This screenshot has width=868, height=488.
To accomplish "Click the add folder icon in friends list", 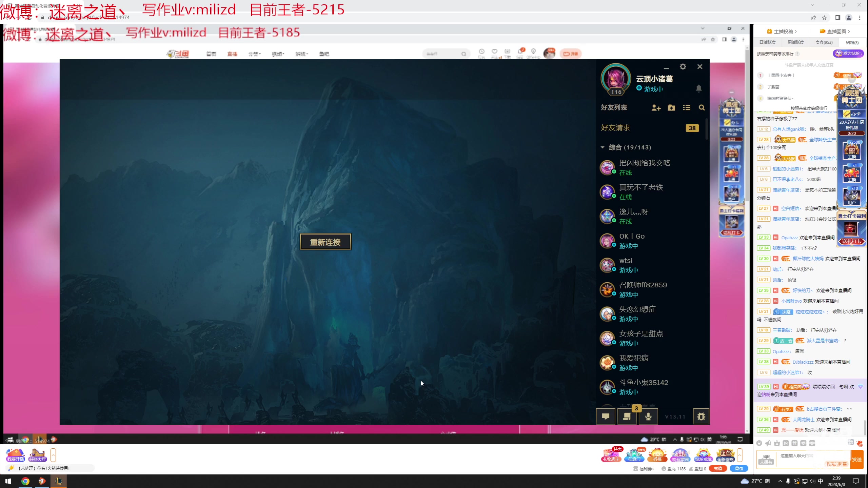I will pyautogui.click(x=671, y=108).
